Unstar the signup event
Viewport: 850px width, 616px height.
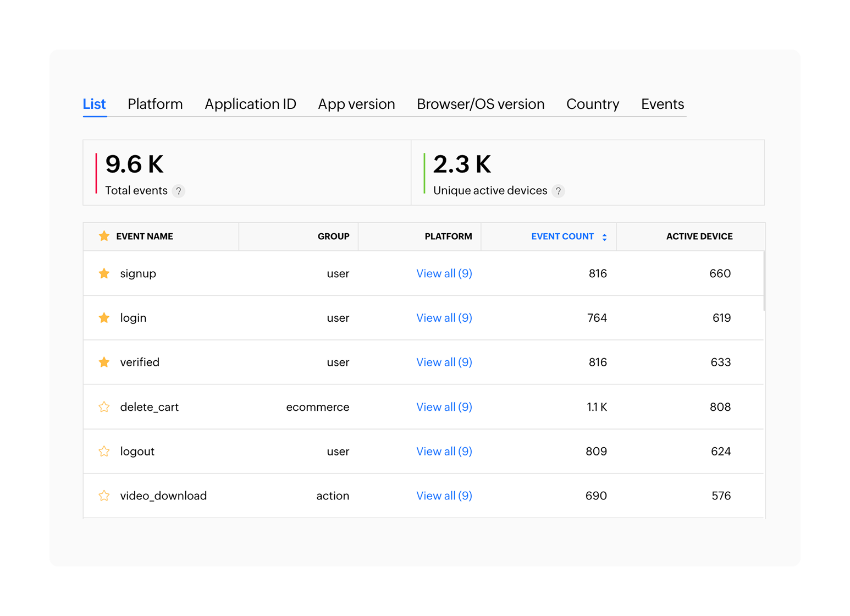[104, 273]
